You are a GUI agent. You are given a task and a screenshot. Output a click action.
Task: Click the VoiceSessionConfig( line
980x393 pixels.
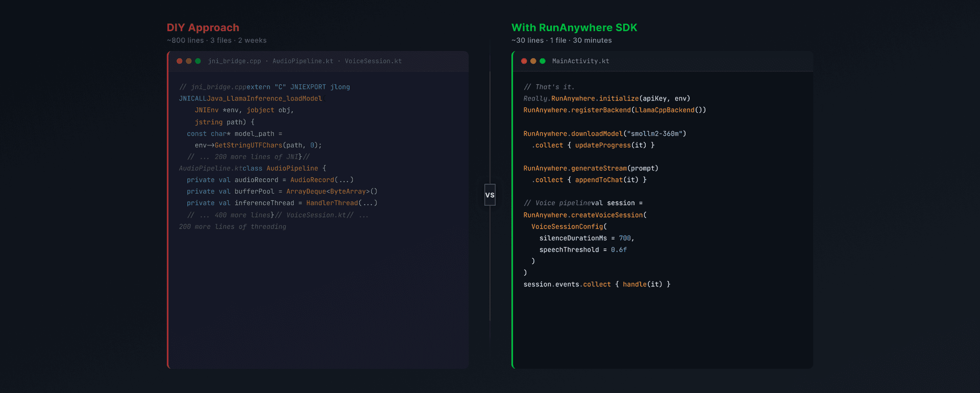[x=569, y=227]
